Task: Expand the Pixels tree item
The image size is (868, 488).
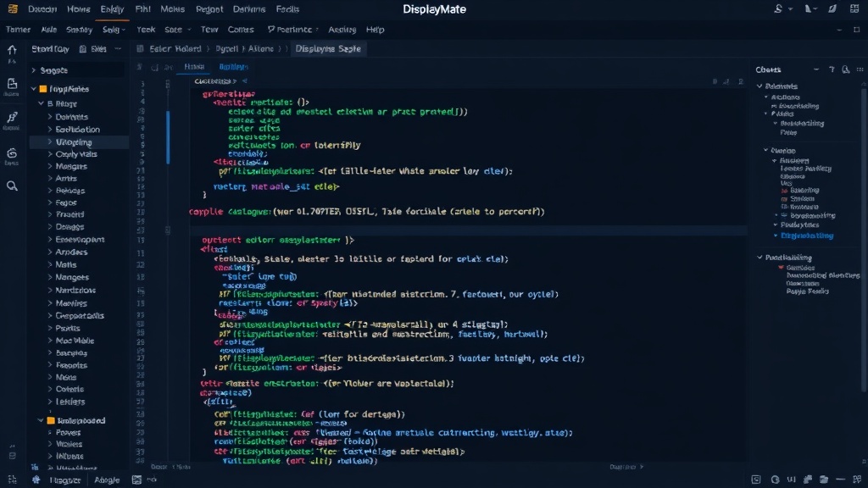Action: point(50,328)
